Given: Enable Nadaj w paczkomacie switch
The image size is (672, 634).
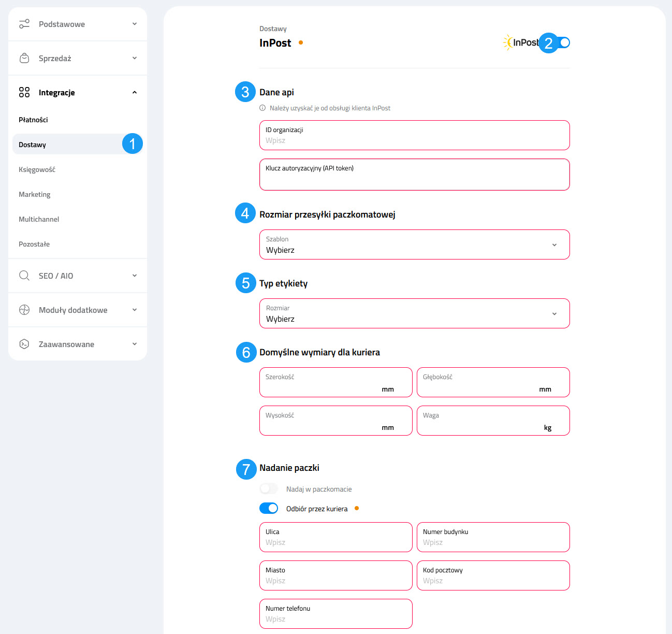Looking at the screenshot, I should (269, 489).
